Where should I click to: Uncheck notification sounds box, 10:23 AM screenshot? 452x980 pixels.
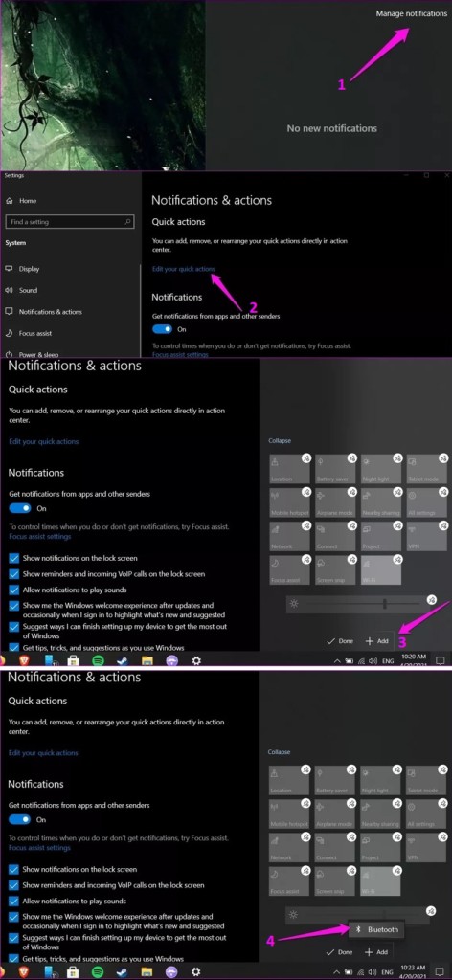[14, 902]
